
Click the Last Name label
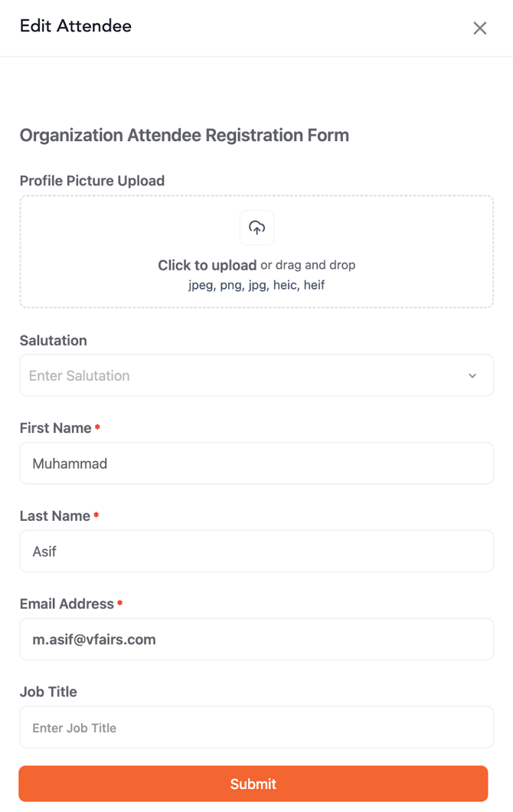[55, 516]
